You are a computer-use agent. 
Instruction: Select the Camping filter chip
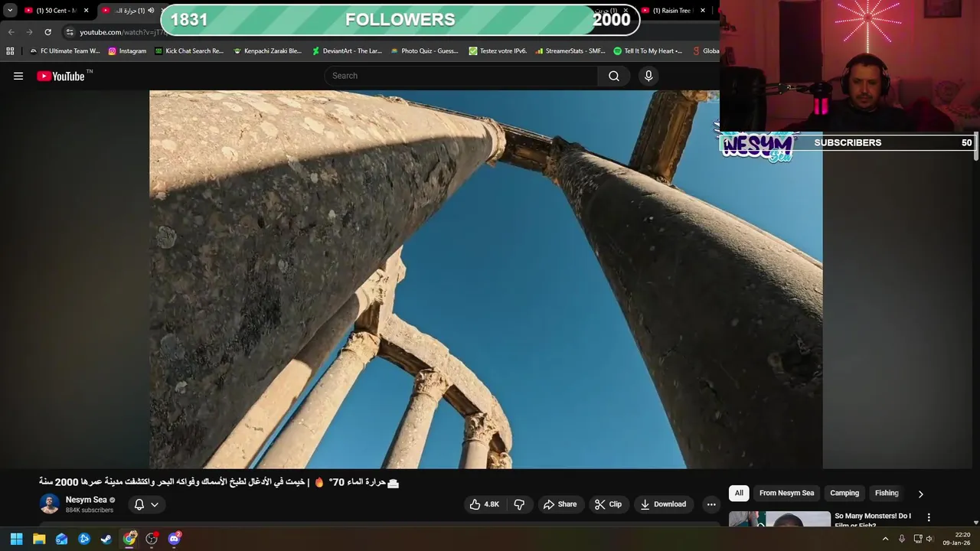point(844,493)
